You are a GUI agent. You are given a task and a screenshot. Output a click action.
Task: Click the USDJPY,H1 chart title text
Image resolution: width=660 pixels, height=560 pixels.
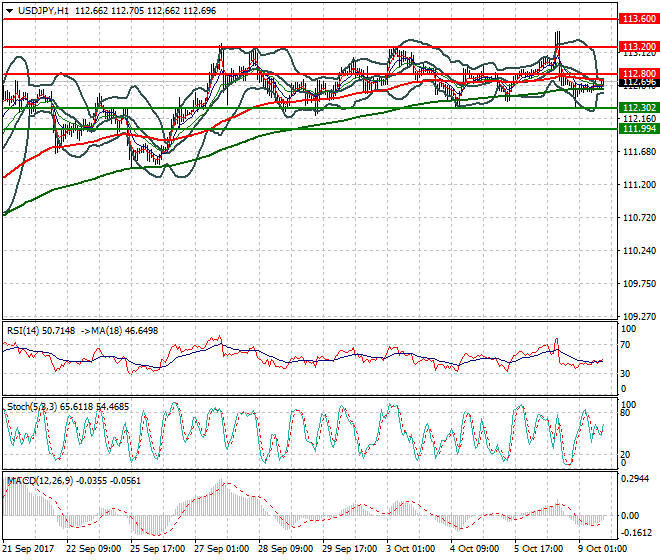(43, 11)
